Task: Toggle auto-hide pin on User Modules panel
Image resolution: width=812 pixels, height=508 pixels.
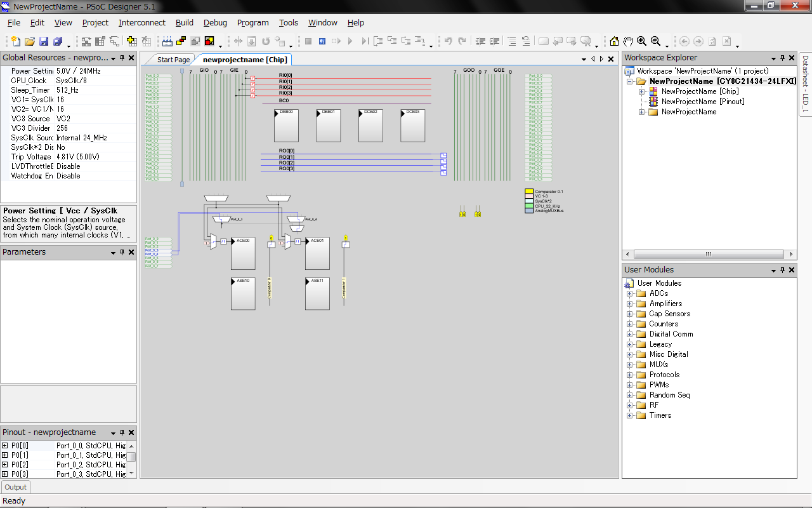Action: coord(783,270)
